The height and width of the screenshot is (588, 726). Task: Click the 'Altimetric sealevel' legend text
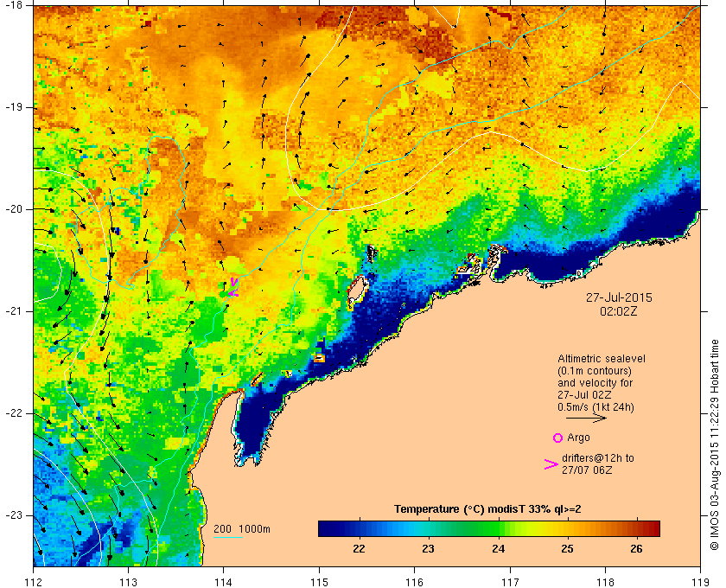[602, 359]
